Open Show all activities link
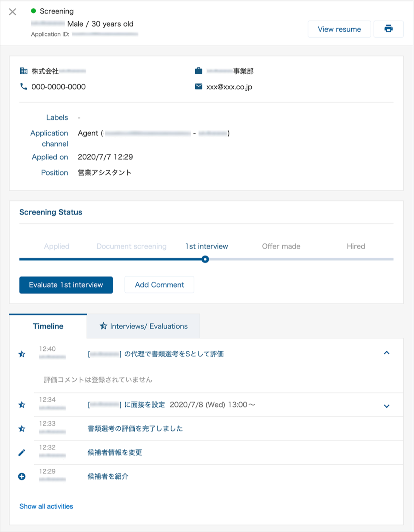414x532 pixels. pyautogui.click(x=46, y=506)
